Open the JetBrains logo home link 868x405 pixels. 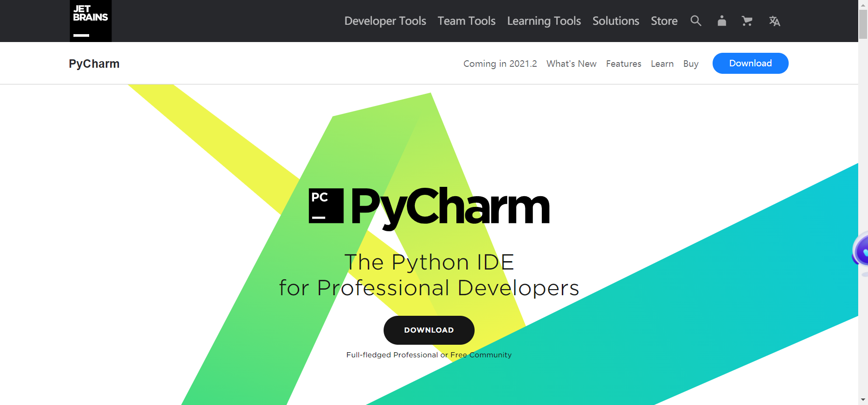[x=91, y=21]
